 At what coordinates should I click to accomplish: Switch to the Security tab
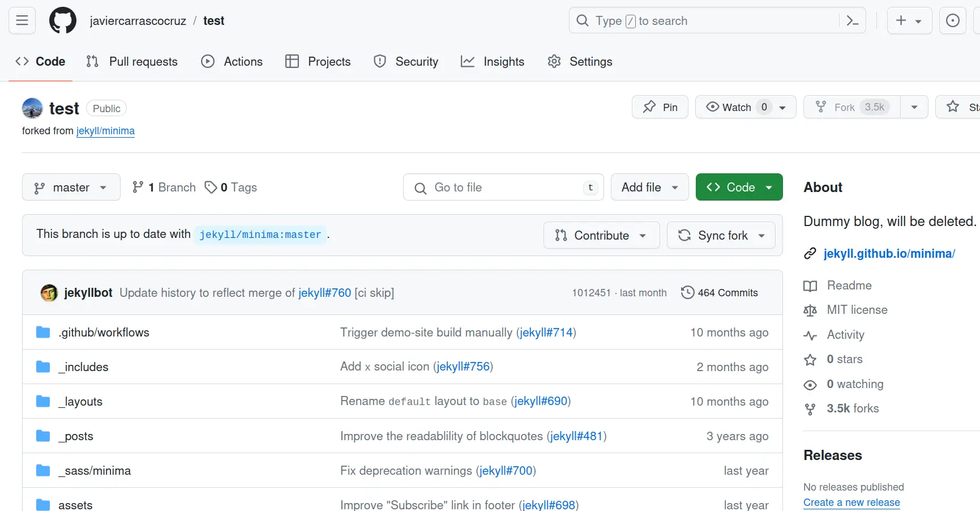(406, 61)
